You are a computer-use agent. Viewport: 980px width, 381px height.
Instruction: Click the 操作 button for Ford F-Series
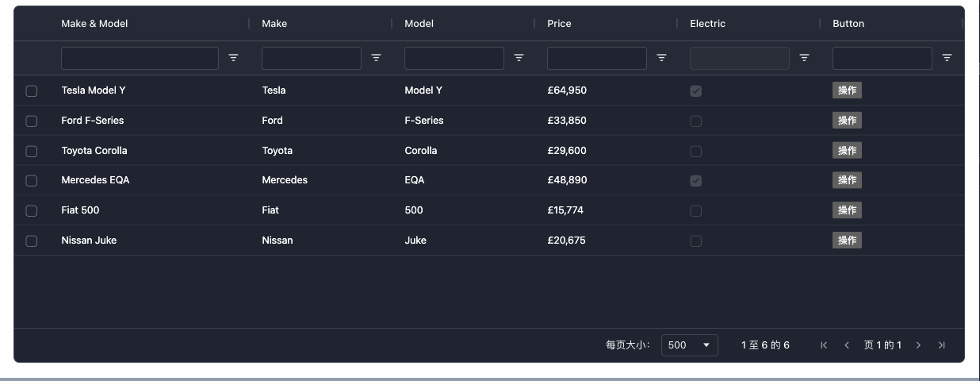(x=847, y=121)
